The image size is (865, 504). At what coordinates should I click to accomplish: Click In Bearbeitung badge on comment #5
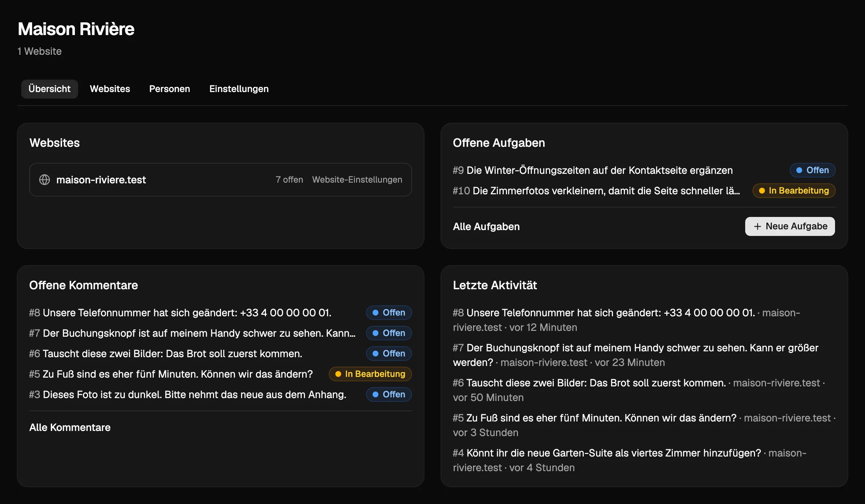point(370,374)
